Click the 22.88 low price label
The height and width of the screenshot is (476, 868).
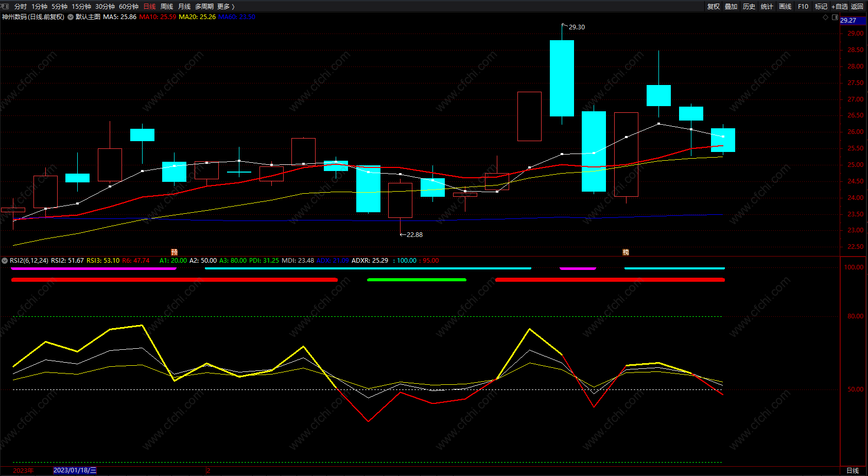tap(414, 235)
